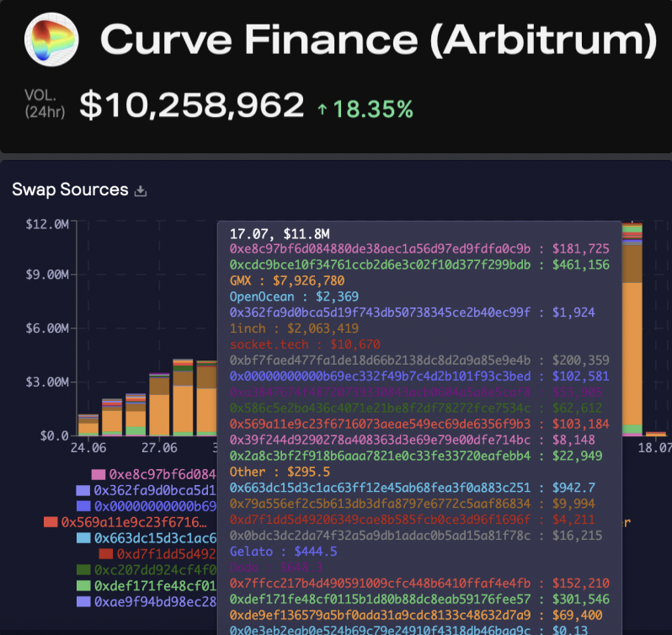
Task: Toggle pink 0xe8c97bf6d084 legend swatch
Action: click(99, 474)
